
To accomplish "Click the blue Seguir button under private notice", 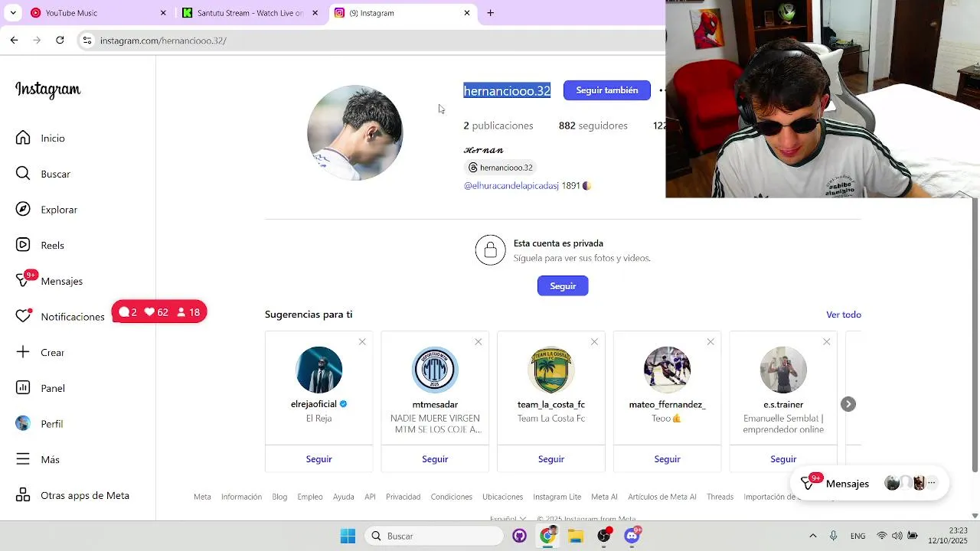I will click(x=563, y=285).
